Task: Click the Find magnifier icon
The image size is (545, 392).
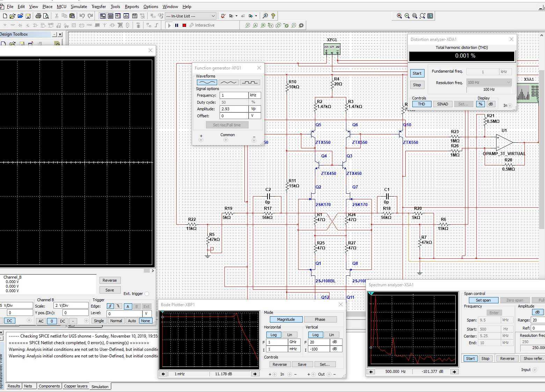Action: (x=265, y=16)
